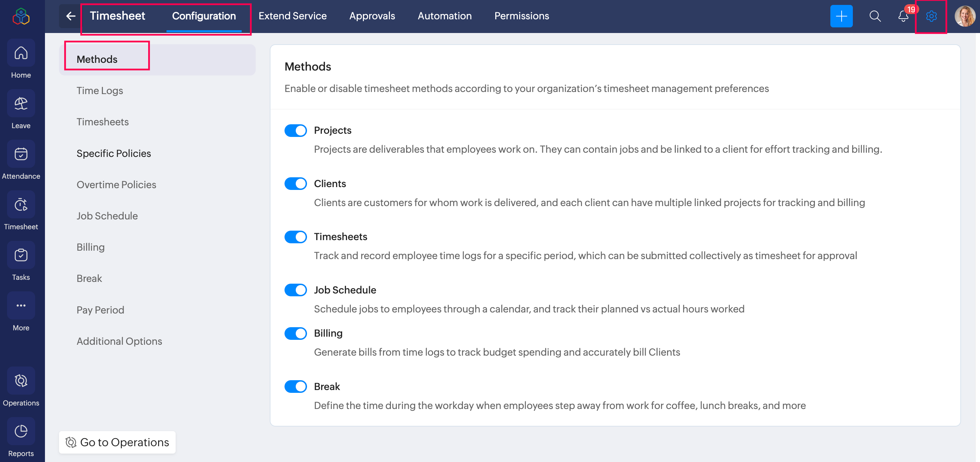The height and width of the screenshot is (462, 980).
Task: View notifications bell icon
Action: tap(903, 16)
